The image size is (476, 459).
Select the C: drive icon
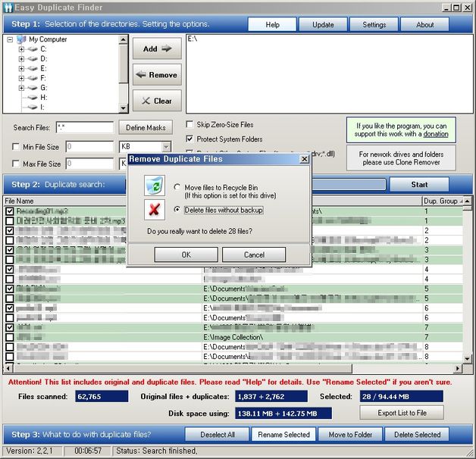point(33,49)
